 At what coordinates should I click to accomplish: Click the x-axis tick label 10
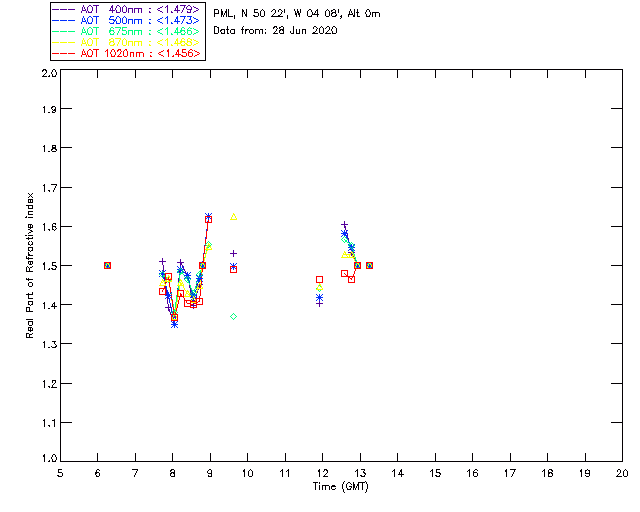(247, 473)
